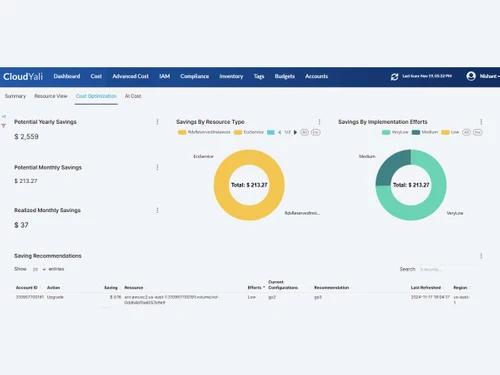Image resolution: width=500 pixels, height=375 pixels.
Task: Open Realized Monthly Savings options menu
Action: [157, 210]
